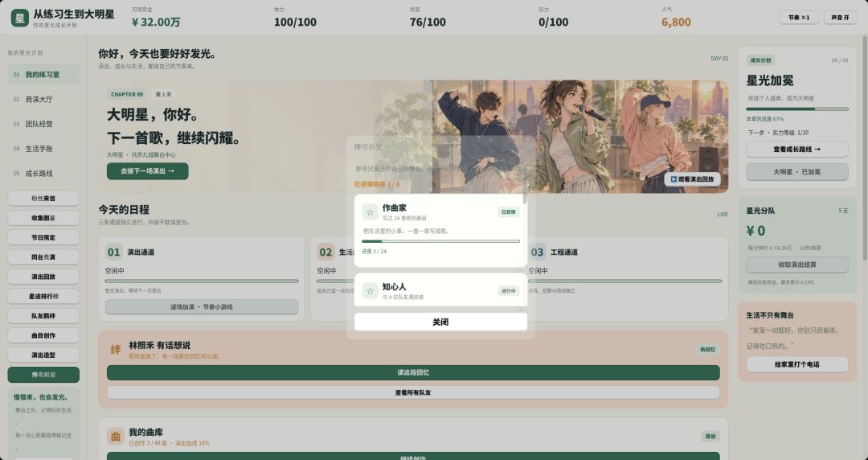
Task: Click the 0/100 pressure value
Action: [x=553, y=23]
